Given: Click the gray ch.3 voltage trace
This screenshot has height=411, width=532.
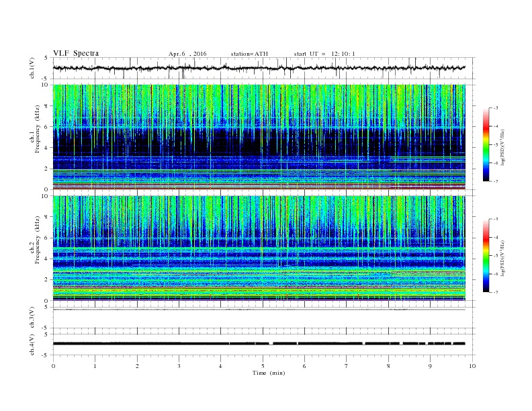Looking at the screenshot, I should click(259, 310).
